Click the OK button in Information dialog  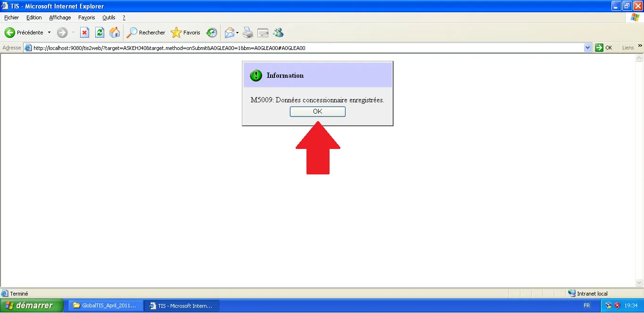(x=317, y=112)
